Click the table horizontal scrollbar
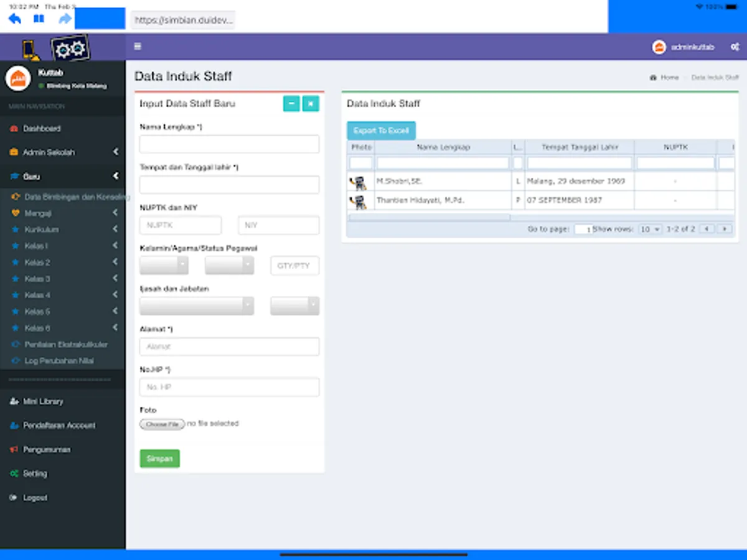747x560 pixels. click(x=430, y=218)
